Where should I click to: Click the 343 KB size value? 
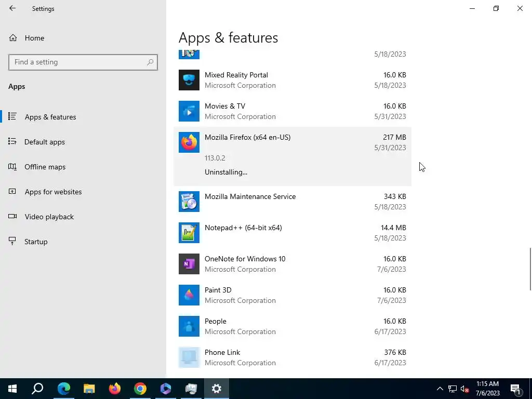coord(395,196)
